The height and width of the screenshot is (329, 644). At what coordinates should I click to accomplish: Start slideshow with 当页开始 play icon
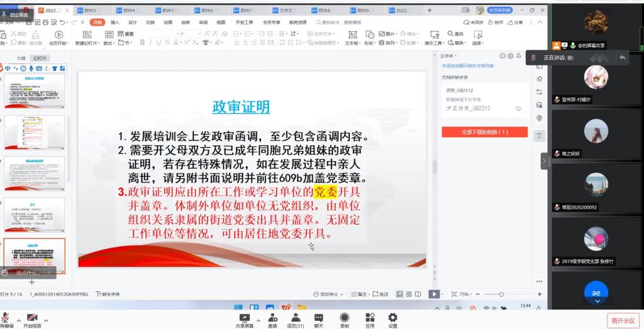pyautogui.click(x=58, y=35)
